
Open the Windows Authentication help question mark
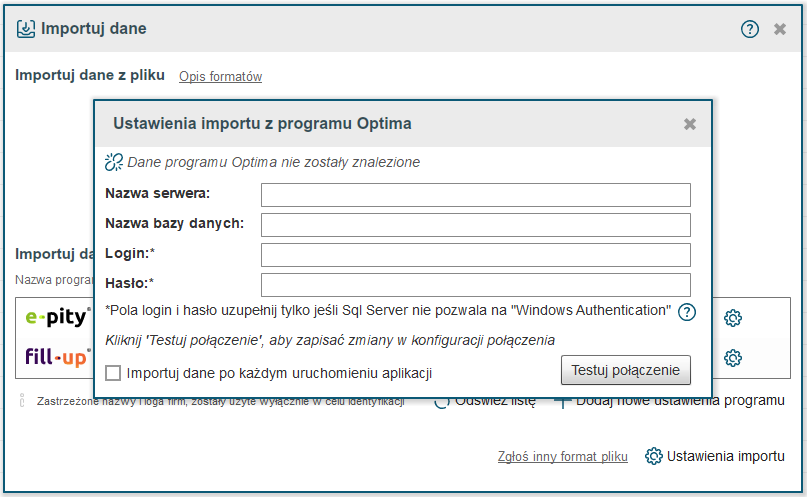(687, 311)
